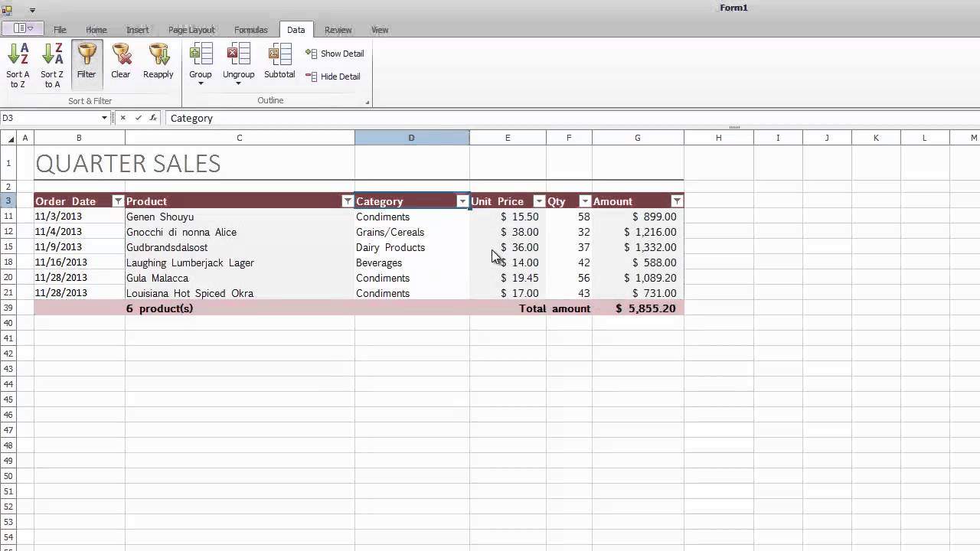The image size is (980, 551).
Task: Confirm entry with the checkmark icon
Action: pyautogui.click(x=138, y=118)
